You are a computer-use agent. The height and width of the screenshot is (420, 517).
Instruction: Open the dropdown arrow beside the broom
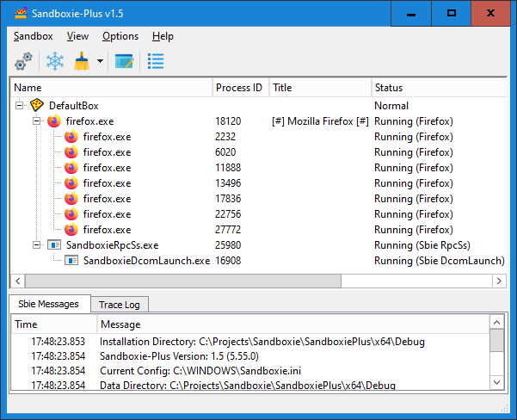(100, 61)
